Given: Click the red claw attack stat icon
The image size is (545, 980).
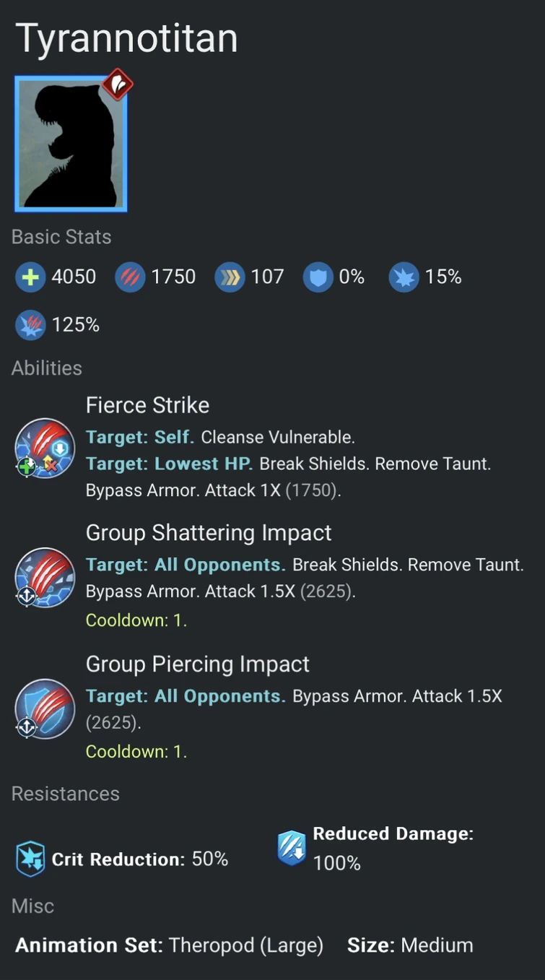Looking at the screenshot, I should (x=130, y=277).
